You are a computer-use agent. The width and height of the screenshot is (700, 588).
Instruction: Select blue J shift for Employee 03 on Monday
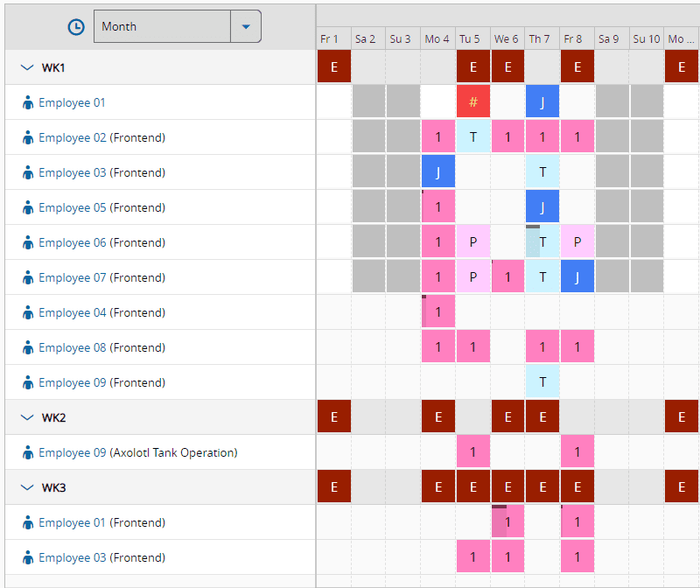[x=438, y=172]
